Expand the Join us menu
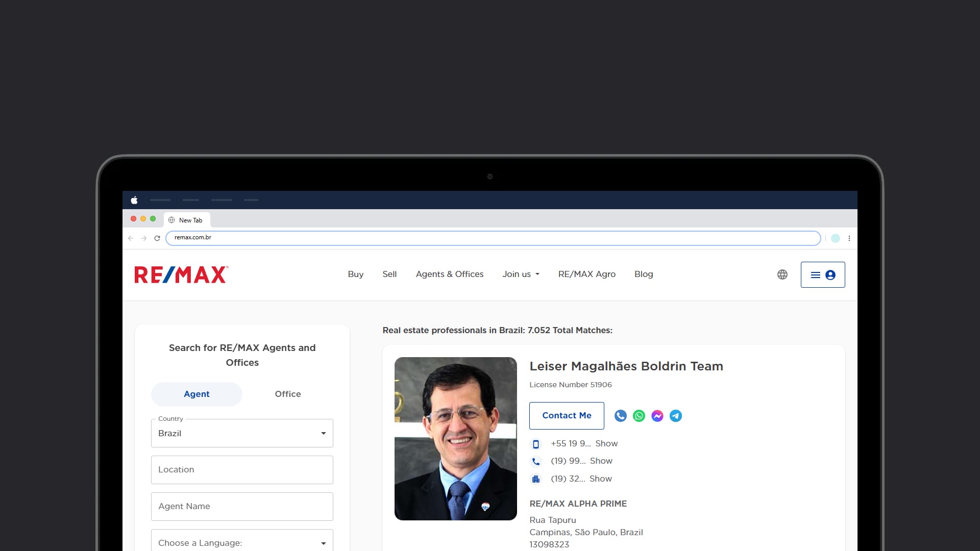Image resolution: width=980 pixels, height=551 pixels. [x=520, y=274]
